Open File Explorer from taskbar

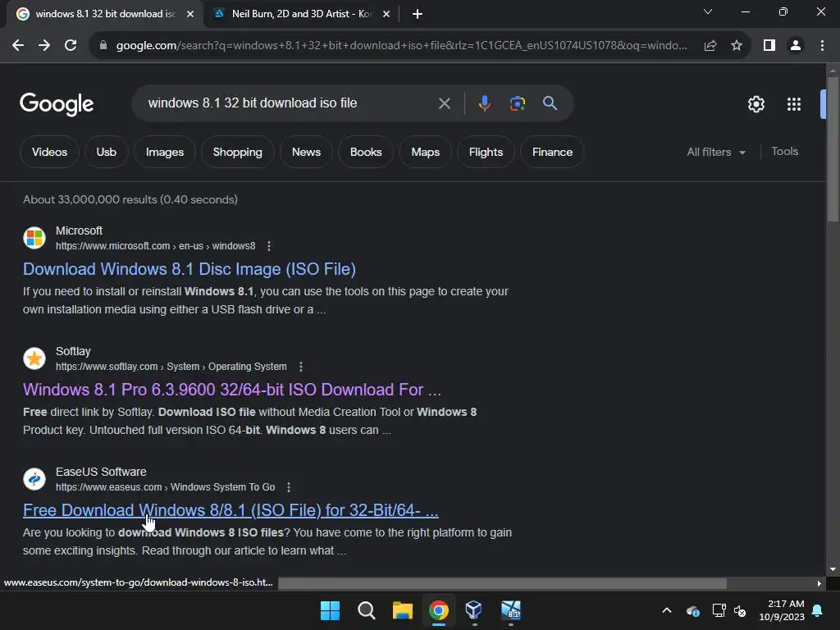point(402,610)
